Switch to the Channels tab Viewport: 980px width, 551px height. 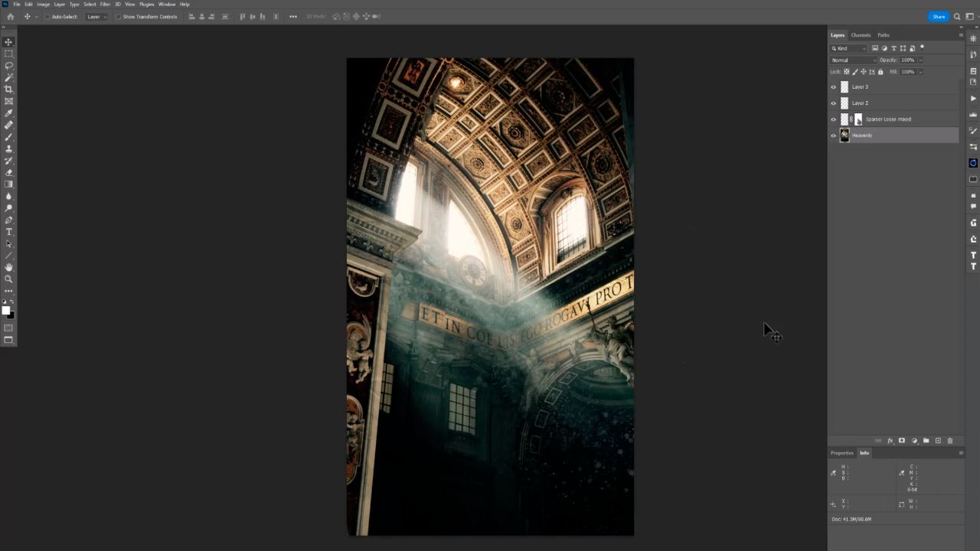(x=861, y=35)
